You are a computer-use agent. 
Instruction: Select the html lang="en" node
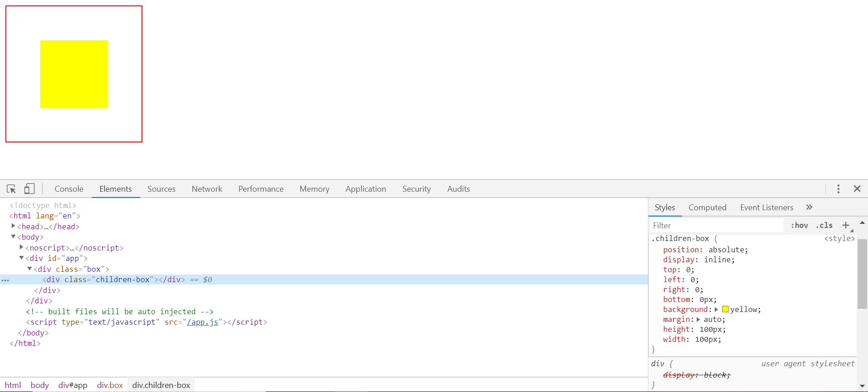pos(45,216)
